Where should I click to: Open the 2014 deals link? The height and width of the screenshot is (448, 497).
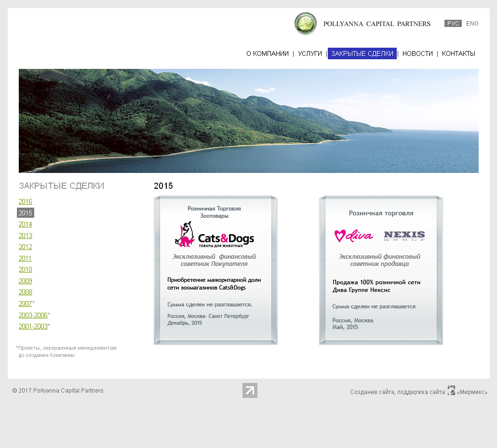[26, 224]
